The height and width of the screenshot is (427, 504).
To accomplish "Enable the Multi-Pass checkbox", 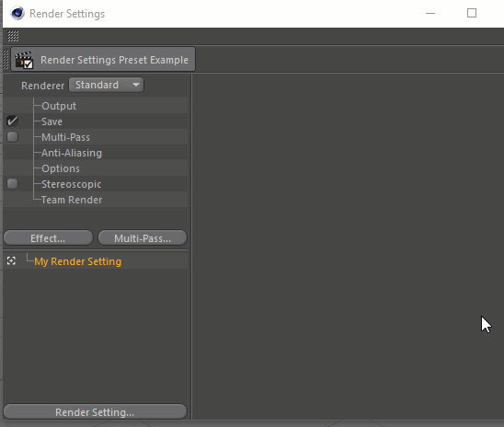I will point(13,136).
